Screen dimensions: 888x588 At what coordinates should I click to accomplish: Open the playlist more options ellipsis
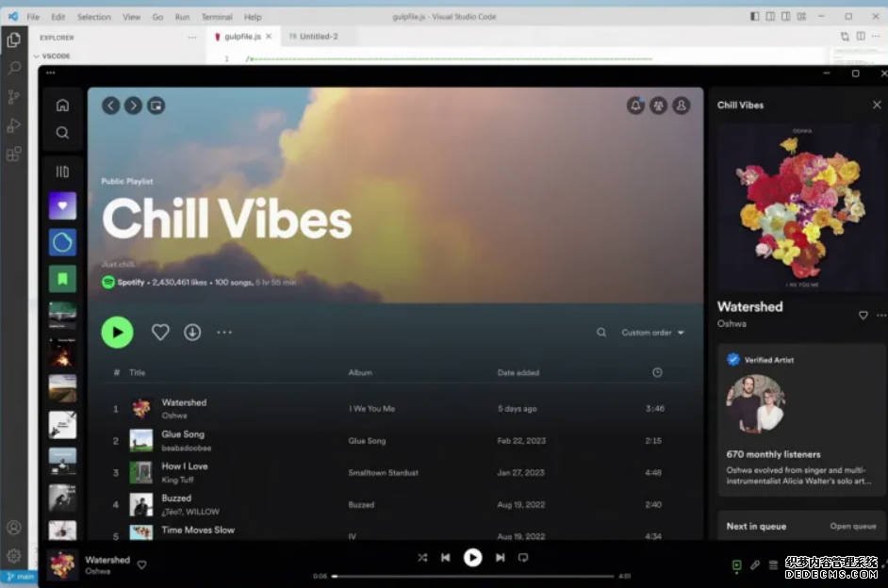224,332
